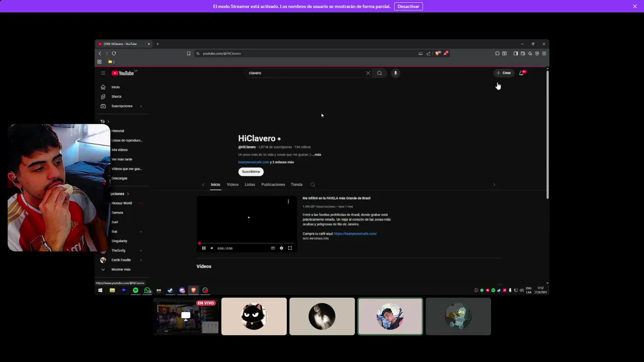Open Spotify from the taskbar

[x=135, y=290]
